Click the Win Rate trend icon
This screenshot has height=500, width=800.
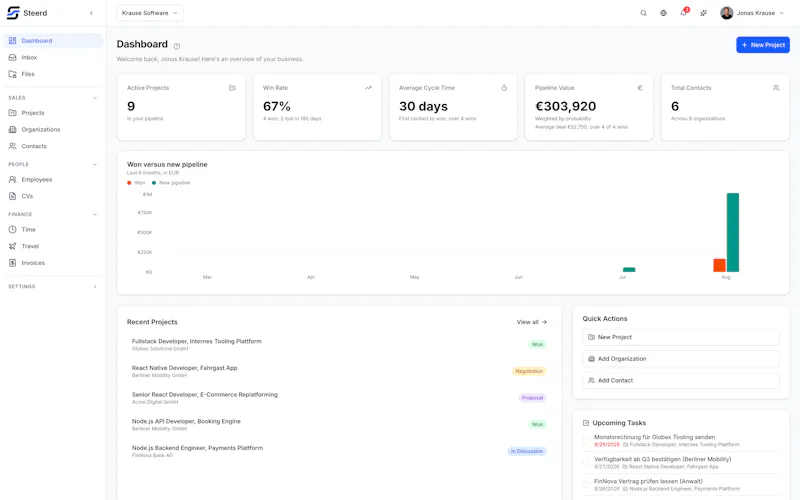368,88
